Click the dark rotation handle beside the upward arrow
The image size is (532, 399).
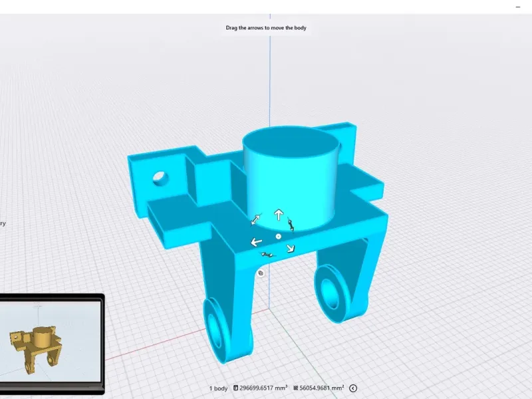291,224
